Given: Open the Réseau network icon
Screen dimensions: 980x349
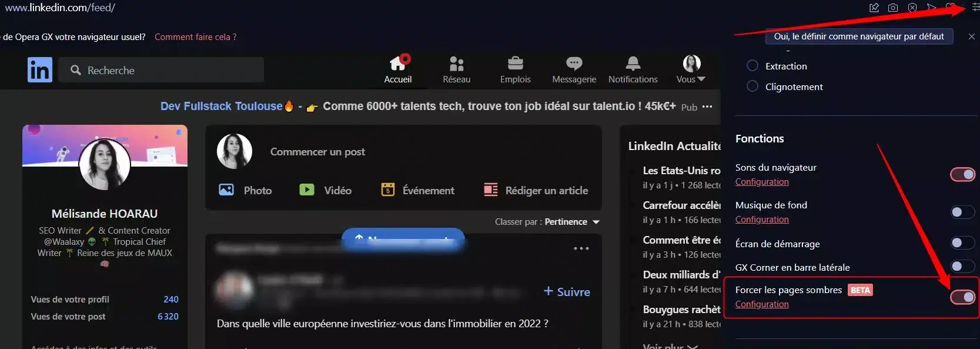Looking at the screenshot, I should (x=457, y=63).
